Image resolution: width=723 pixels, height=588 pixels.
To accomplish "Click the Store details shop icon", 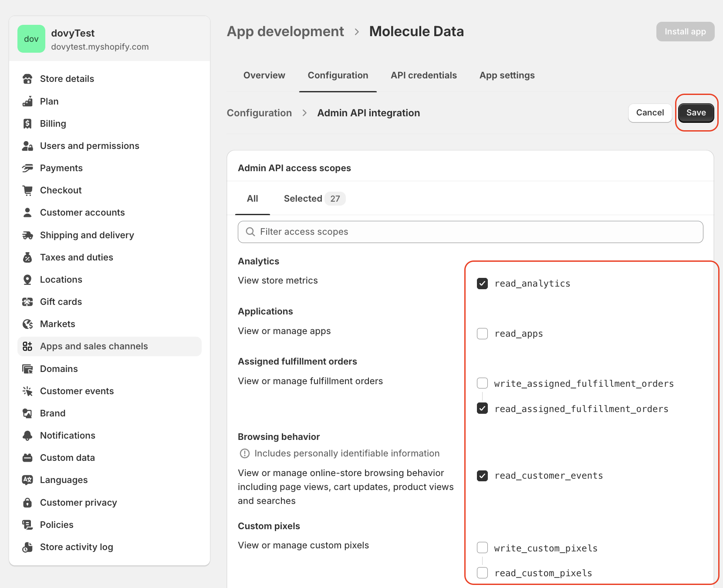I will [x=27, y=79].
